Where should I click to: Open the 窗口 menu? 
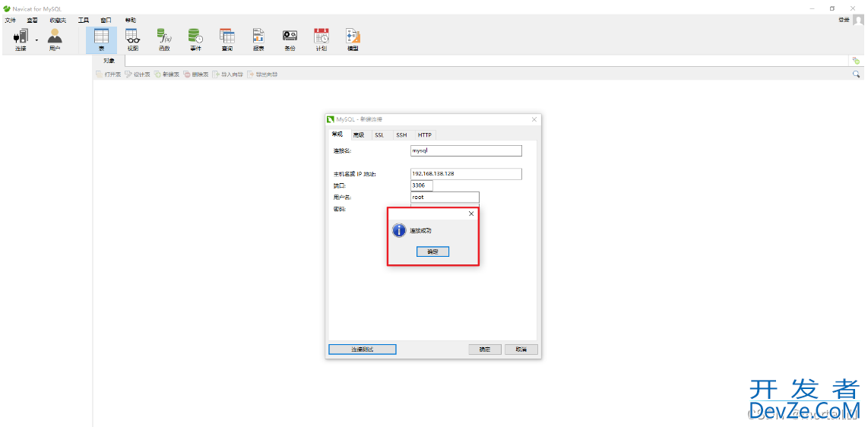click(x=106, y=21)
